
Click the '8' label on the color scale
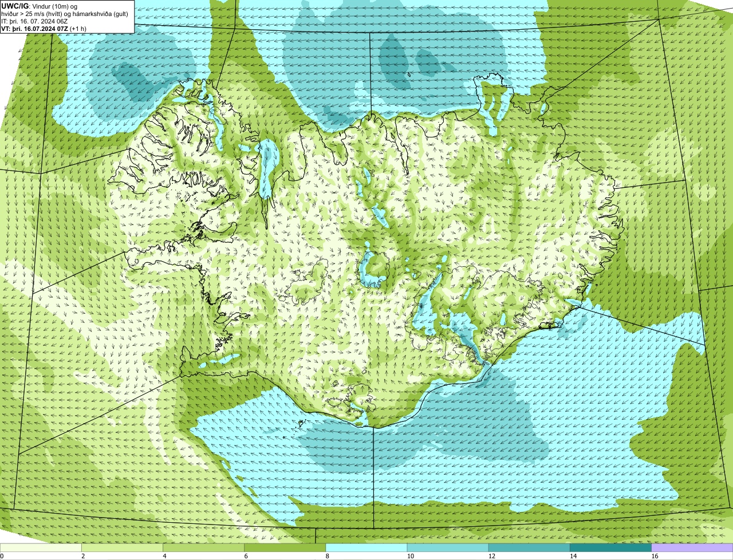[x=328, y=556]
